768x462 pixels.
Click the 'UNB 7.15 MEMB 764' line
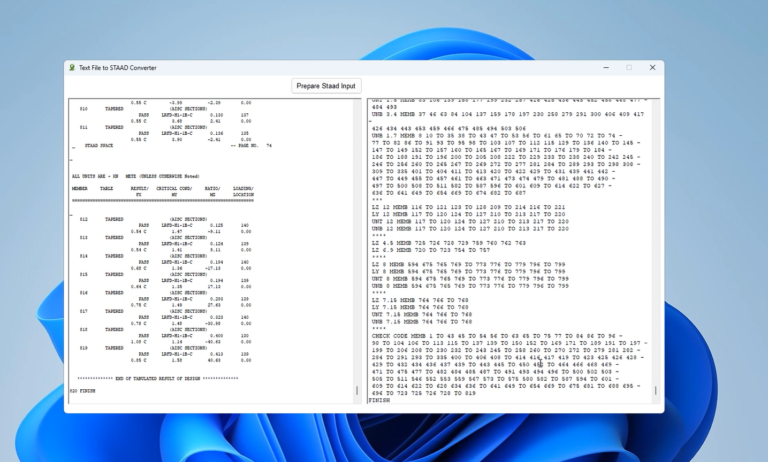click(422, 322)
